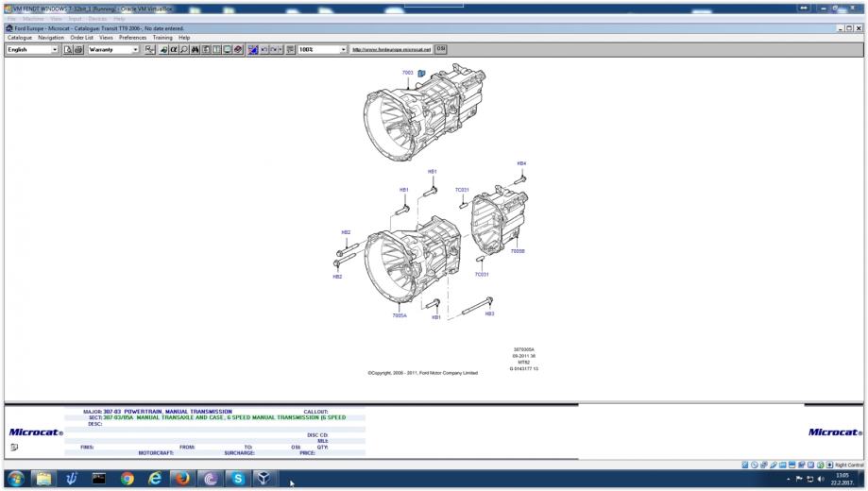Click the OSI button in toolbar

(x=441, y=49)
